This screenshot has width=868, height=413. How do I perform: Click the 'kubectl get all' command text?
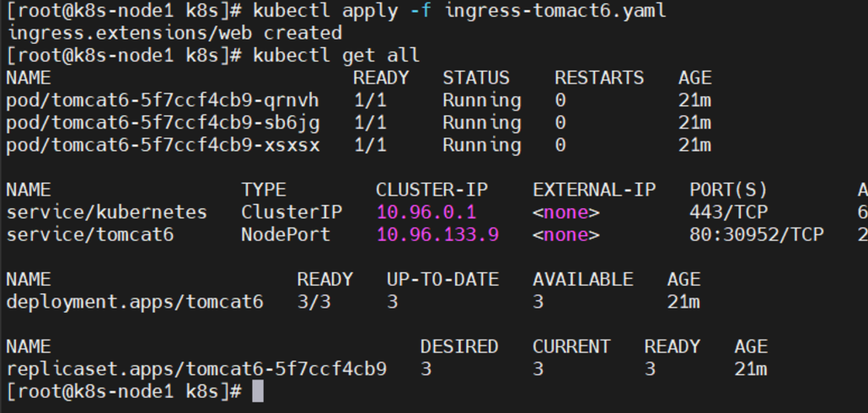[x=336, y=56]
